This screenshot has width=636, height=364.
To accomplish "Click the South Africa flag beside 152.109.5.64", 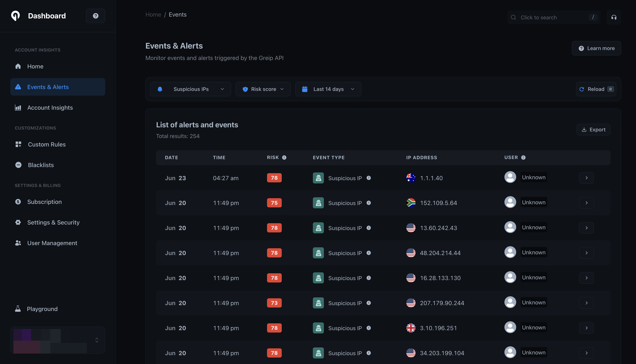I will (411, 203).
